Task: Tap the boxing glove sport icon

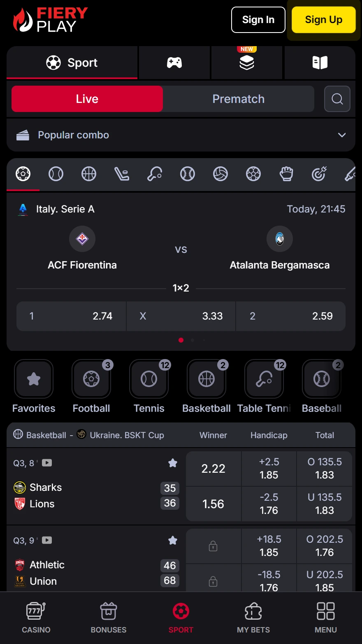Action: point(286,174)
